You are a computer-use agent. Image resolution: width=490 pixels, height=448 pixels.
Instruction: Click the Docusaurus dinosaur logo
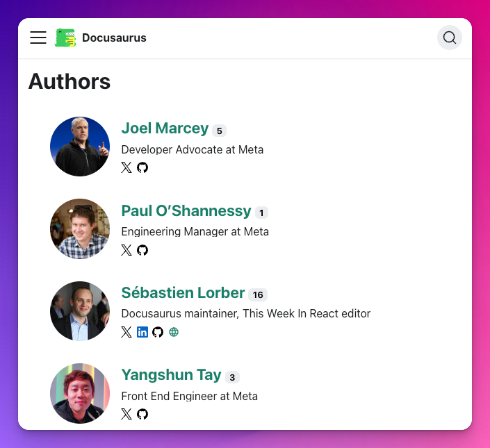pos(65,38)
